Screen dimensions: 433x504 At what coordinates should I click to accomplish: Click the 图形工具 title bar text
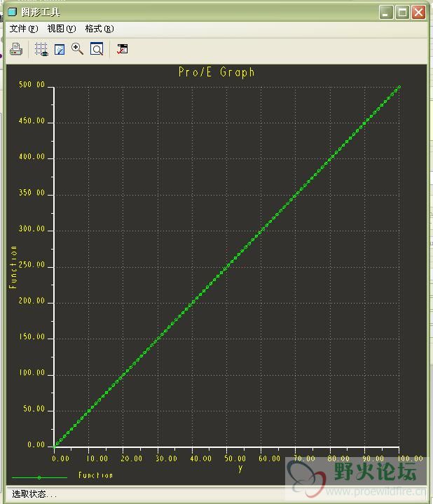(x=41, y=12)
